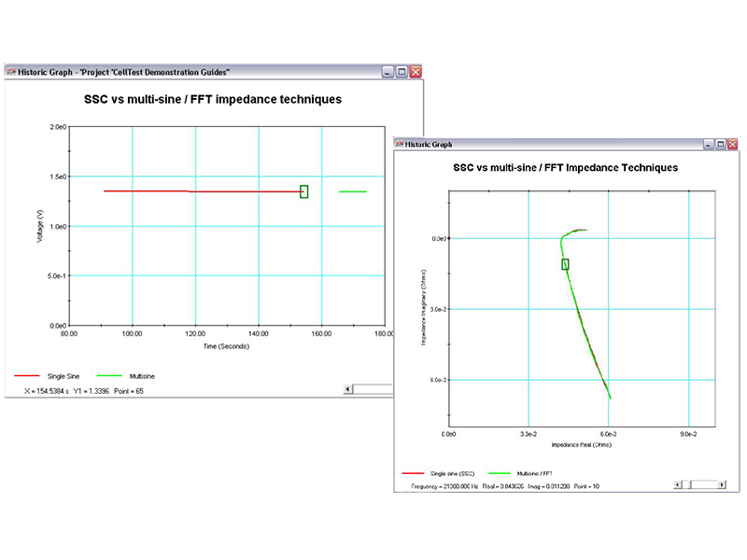Minimize the voltage Historic Graph window
This screenshot has width=747, height=560.
pyautogui.click(x=388, y=72)
